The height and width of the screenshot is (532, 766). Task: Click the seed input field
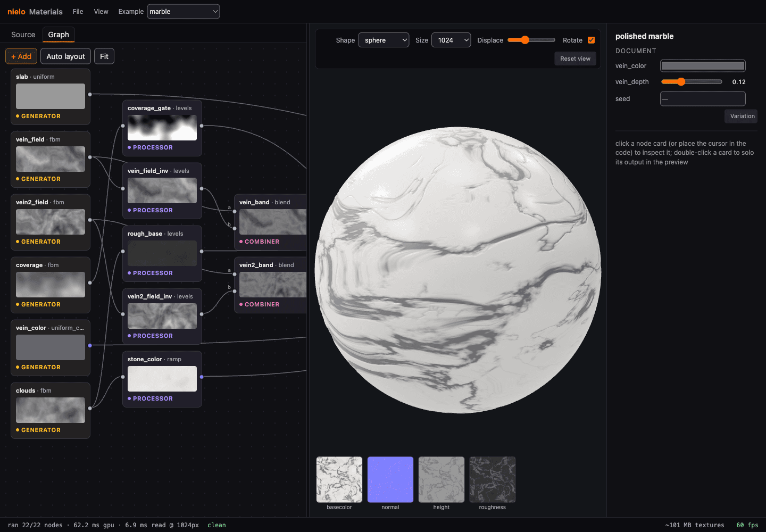(703, 98)
